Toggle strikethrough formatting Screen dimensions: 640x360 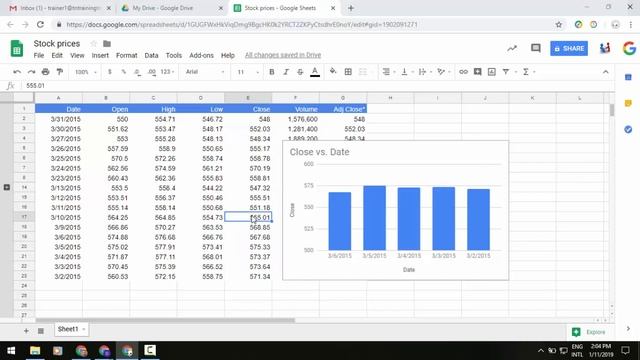[x=300, y=72]
